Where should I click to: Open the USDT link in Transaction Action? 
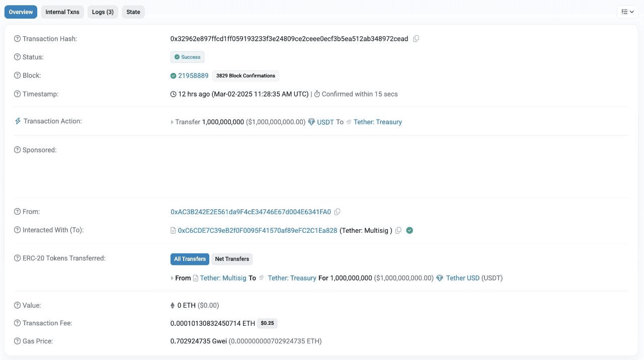[326, 122]
